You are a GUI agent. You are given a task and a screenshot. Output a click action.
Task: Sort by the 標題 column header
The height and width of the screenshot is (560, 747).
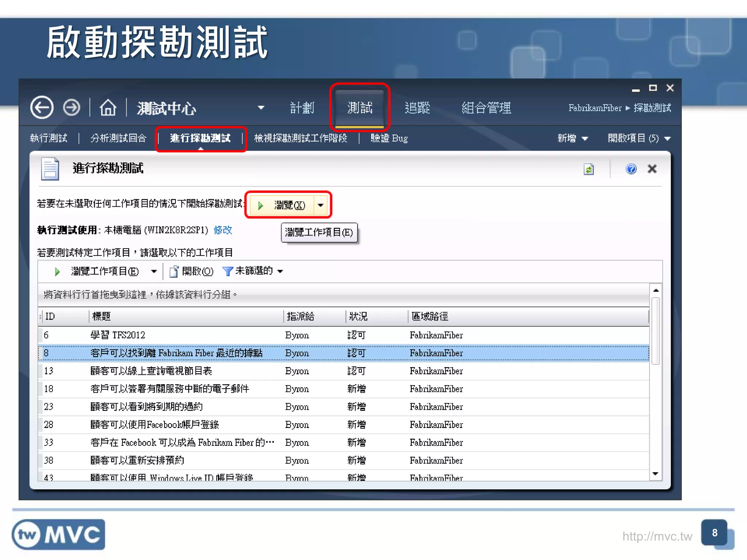point(186,316)
